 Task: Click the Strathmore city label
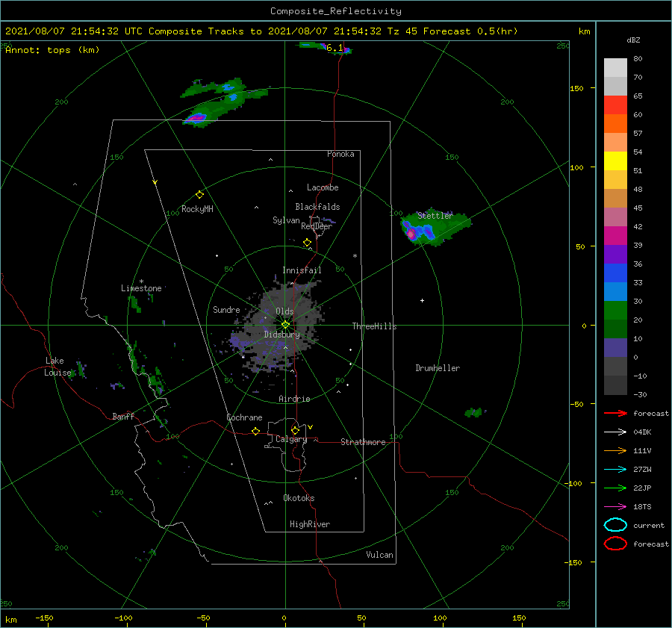tap(363, 442)
